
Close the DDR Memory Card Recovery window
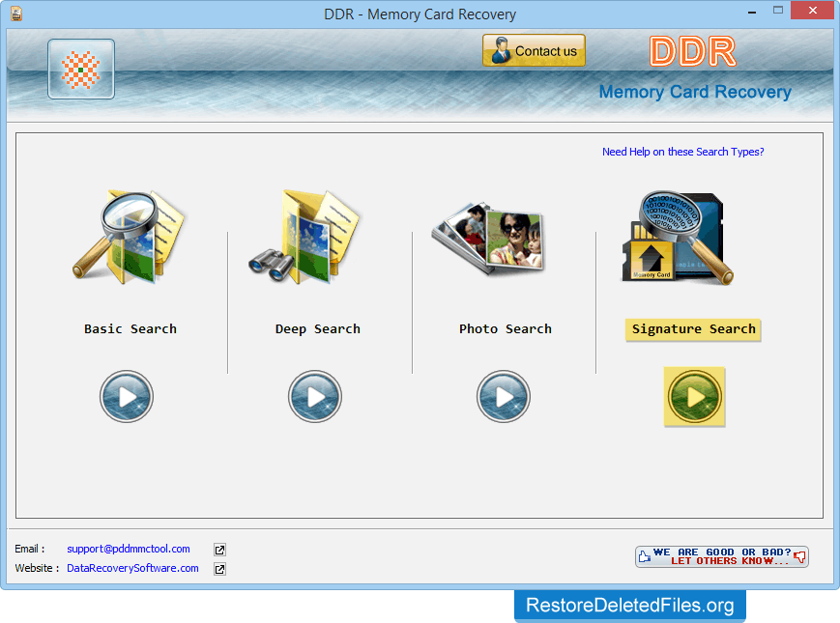tap(813, 11)
